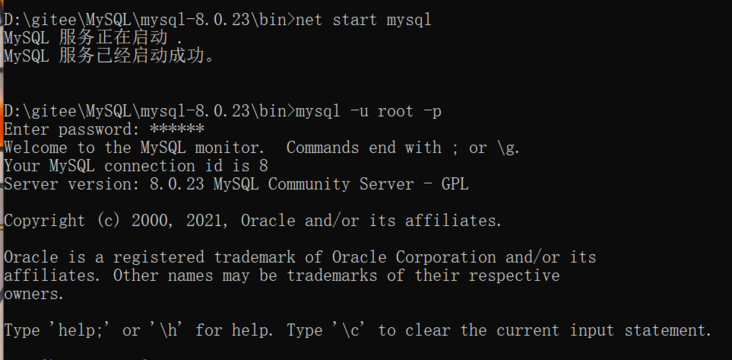Click the 'Community Server - GPL' text
This screenshot has width=732, height=360.
(368, 184)
